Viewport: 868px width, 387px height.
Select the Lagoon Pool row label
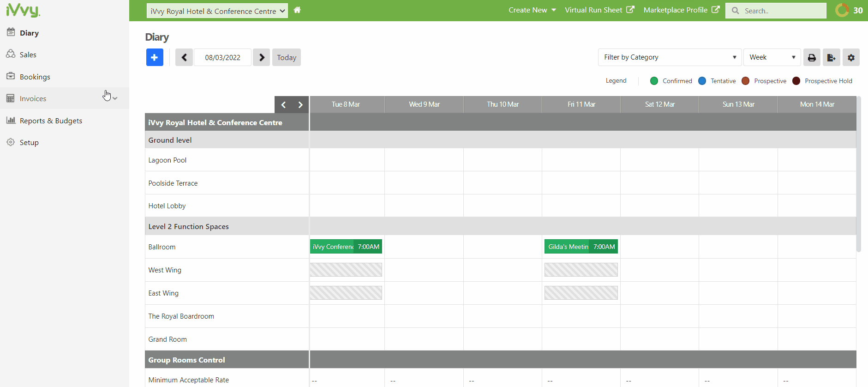tap(168, 160)
